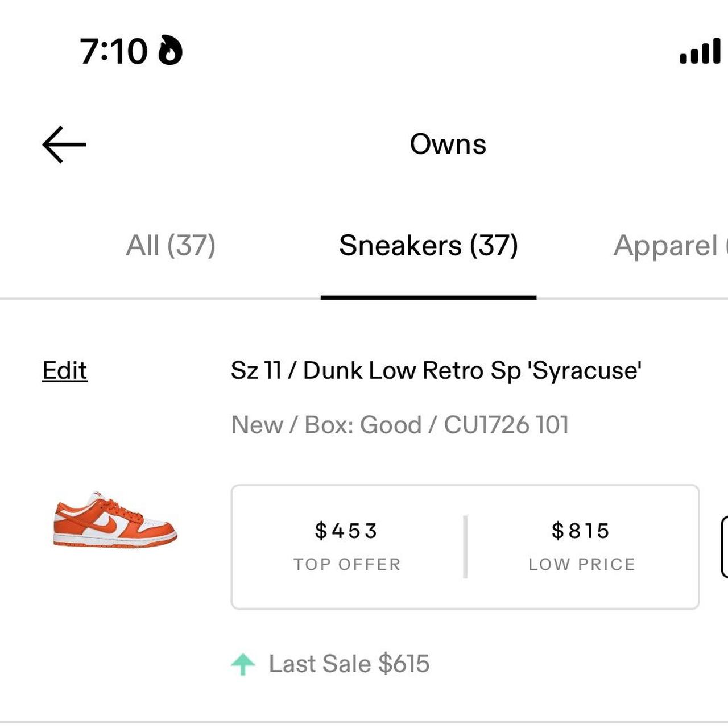
Task: Tap the Owns page title
Action: [448, 144]
